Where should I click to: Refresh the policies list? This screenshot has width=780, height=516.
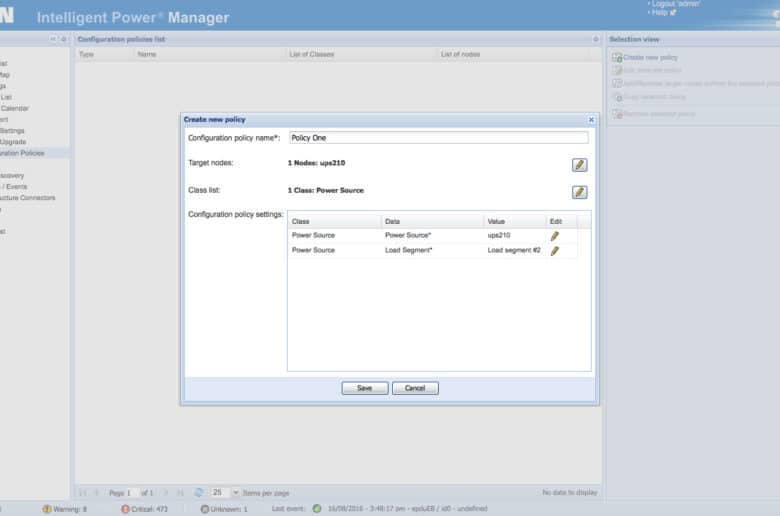(198, 493)
